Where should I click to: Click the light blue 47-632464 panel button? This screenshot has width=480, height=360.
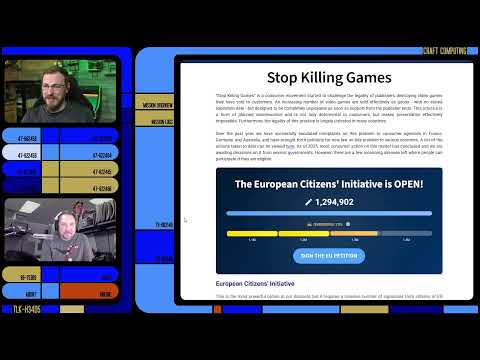[89, 152]
